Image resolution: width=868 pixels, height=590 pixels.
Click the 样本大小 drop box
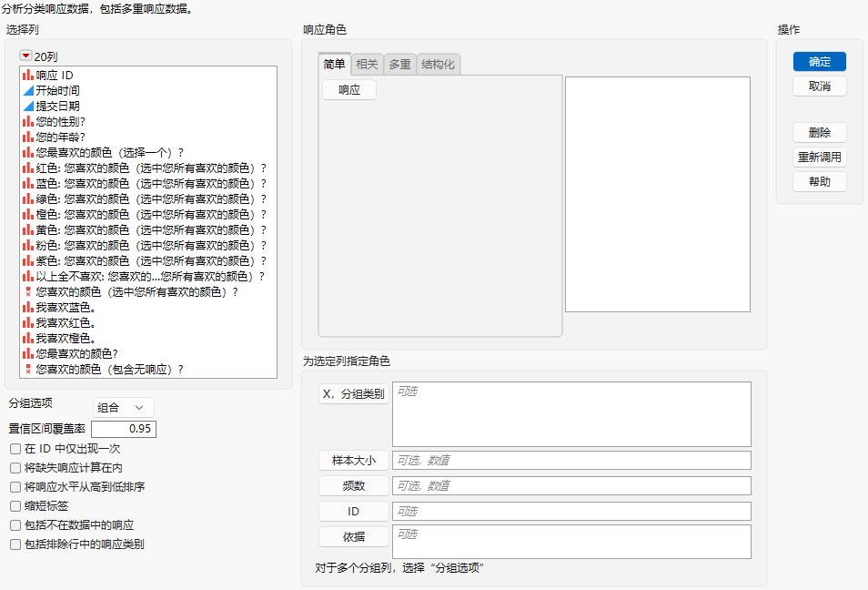(x=571, y=461)
